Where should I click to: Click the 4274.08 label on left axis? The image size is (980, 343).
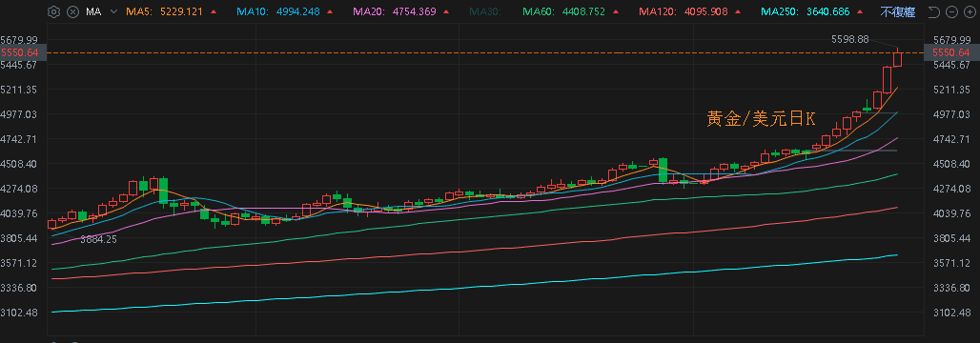tap(20, 189)
